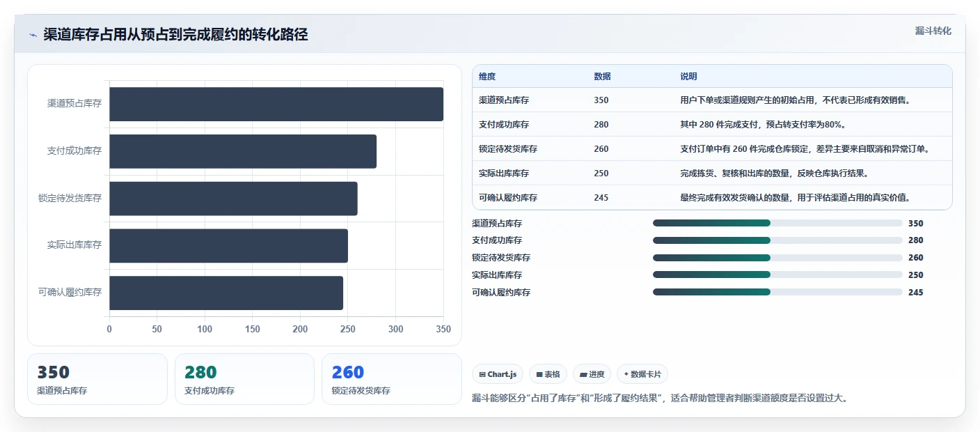Select the 实际出库库存 cell in the table

pyautogui.click(x=504, y=173)
